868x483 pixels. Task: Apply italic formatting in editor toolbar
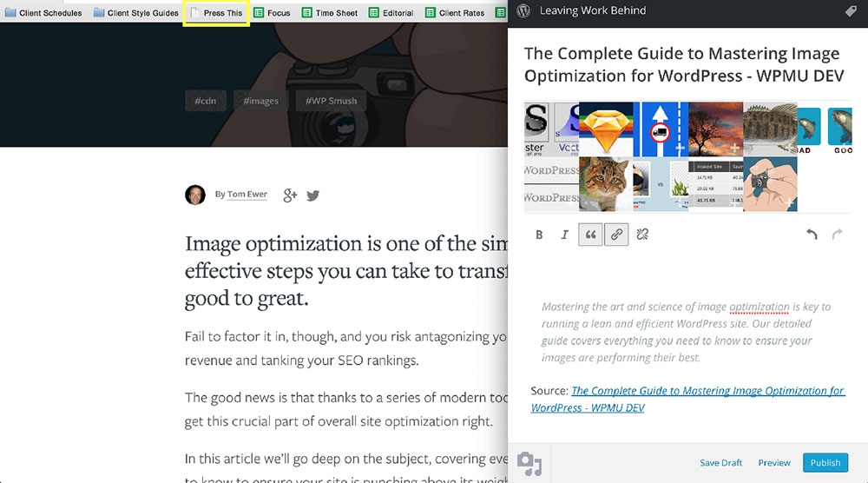tap(565, 235)
